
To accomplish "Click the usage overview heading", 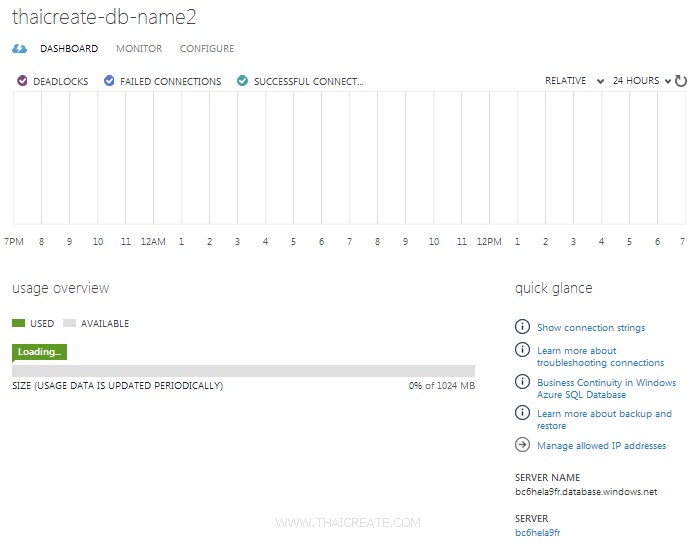I will click(61, 288).
